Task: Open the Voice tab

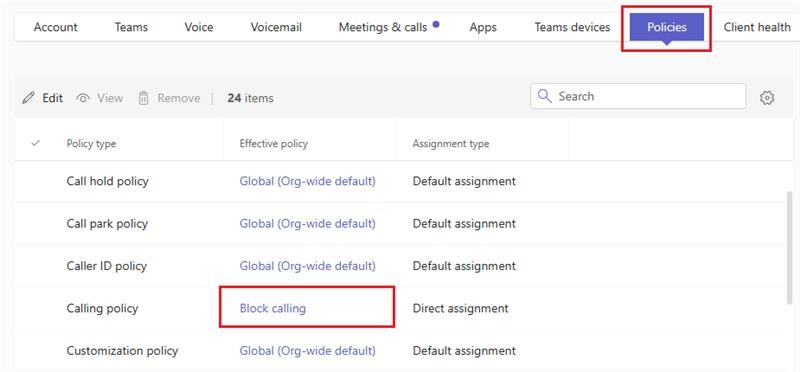Action: click(x=199, y=27)
